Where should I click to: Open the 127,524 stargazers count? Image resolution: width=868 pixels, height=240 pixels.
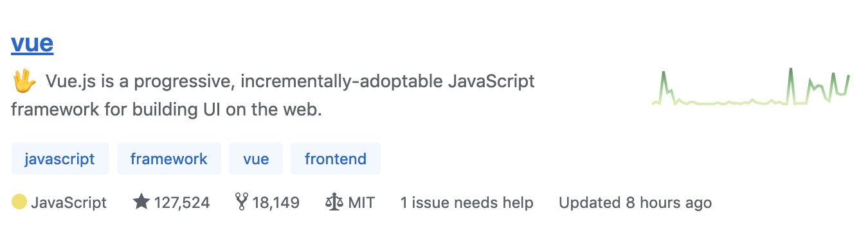(x=182, y=203)
